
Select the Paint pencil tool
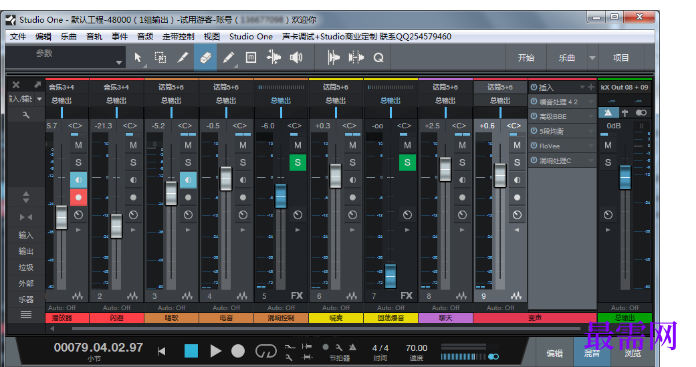(228, 58)
